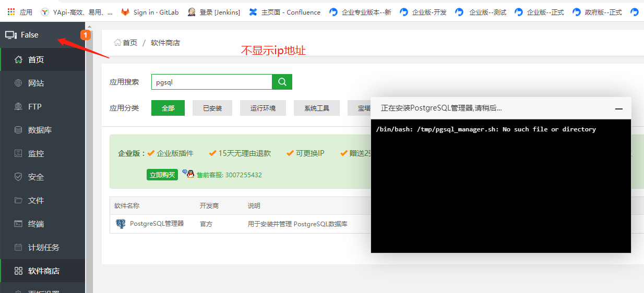Click the 应用搜索 input containing pgsql
This screenshot has height=293, width=644.
[212, 82]
